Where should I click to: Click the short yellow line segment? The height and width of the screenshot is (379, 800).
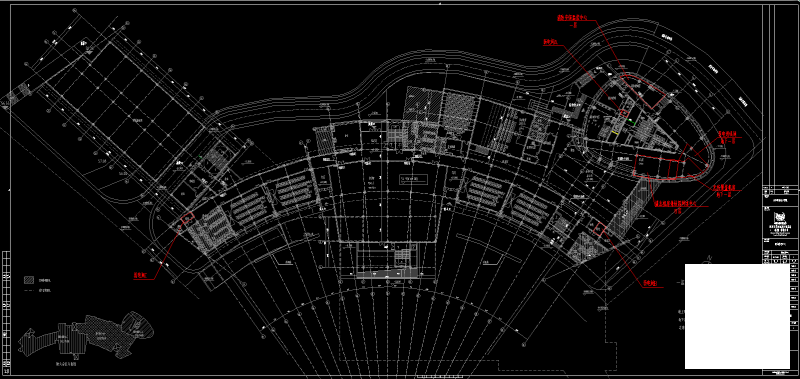[x=615, y=132]
